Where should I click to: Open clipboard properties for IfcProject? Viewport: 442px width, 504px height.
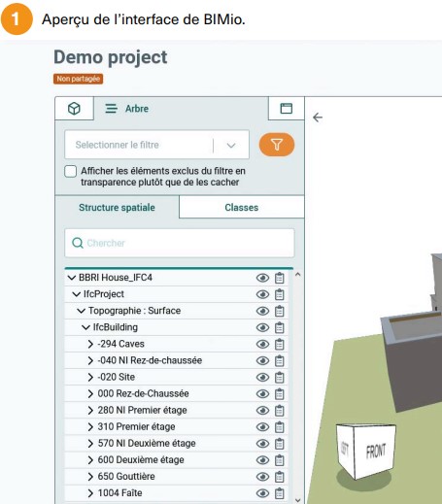[280, 294]
